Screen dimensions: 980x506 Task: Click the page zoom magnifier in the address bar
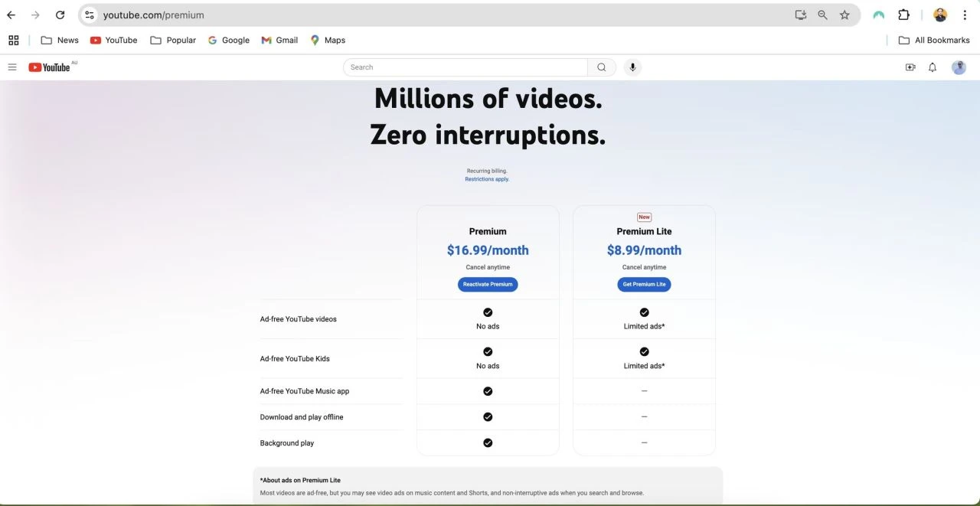coord(822,15)
